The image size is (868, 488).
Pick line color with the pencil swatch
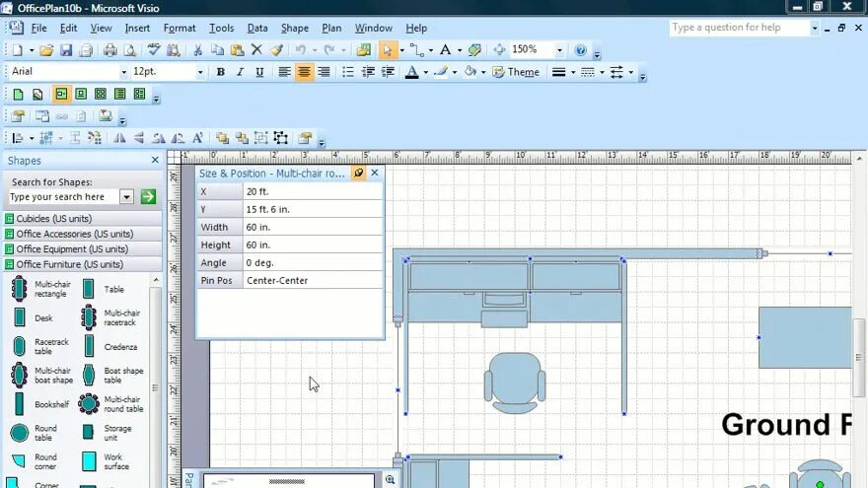[441, 72]
